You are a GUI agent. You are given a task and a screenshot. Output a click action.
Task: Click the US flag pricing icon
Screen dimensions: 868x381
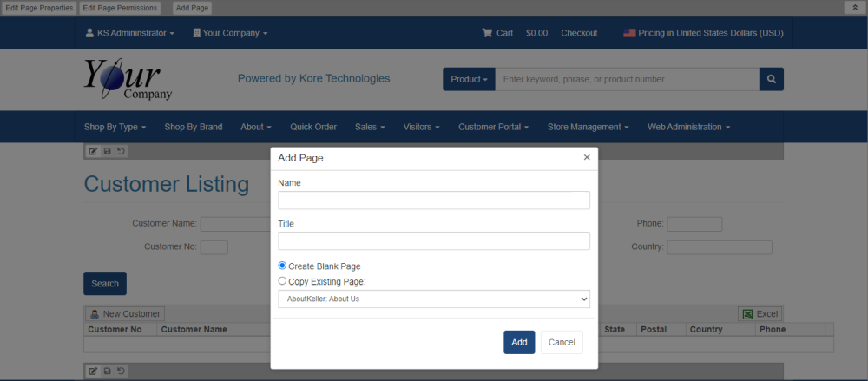point(629,33)
